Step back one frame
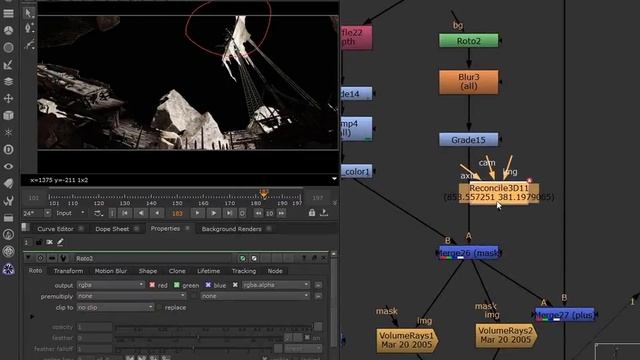Screen dimensions: 640x360 pyautogui.click(x=157, y=213)
